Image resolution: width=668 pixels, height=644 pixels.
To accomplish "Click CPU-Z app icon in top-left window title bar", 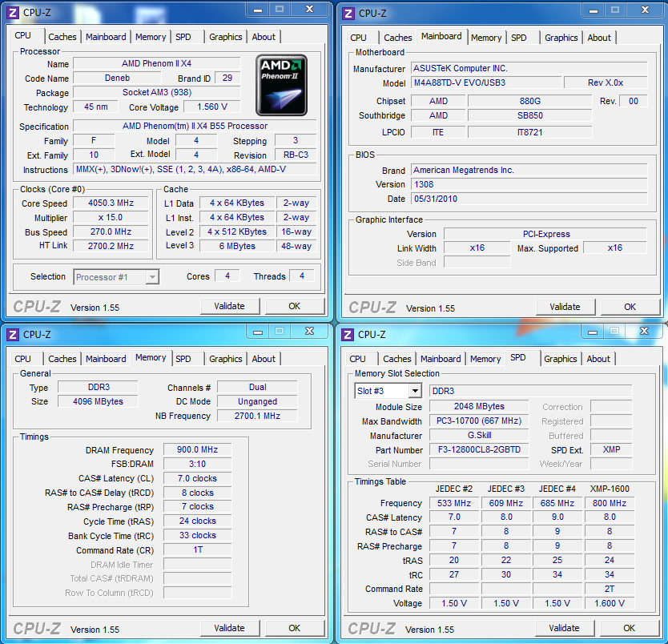I will pyautogui.click(x=13, y=13).
